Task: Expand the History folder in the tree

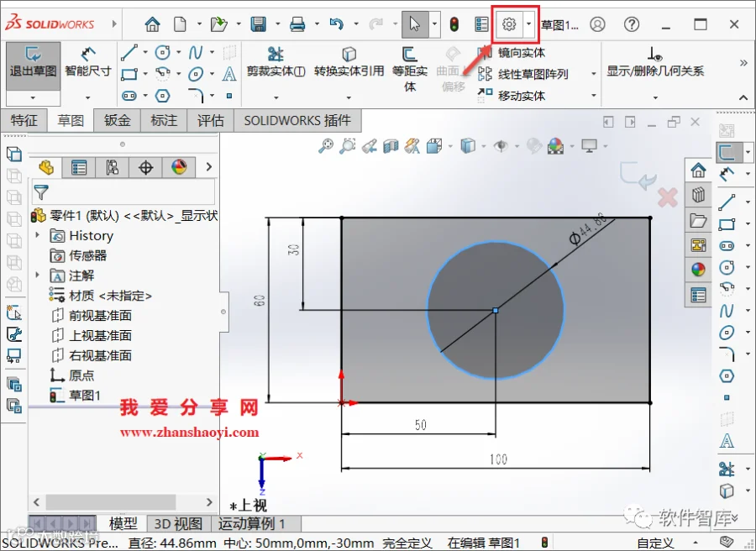Action: [x=38, y=235]
